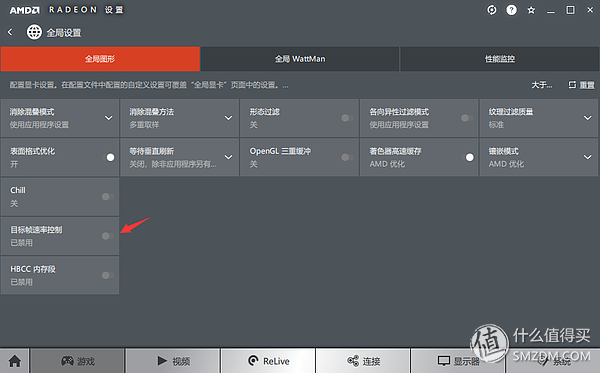Expand 等待垂直刷新 dropdown
The width and height of the screenshot is (600, 373).
228,157
